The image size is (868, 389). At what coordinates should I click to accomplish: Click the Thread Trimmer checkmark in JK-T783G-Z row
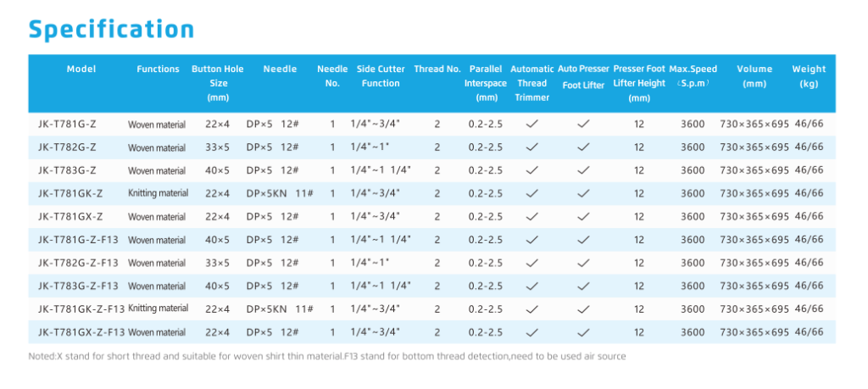tap(532, 169)
